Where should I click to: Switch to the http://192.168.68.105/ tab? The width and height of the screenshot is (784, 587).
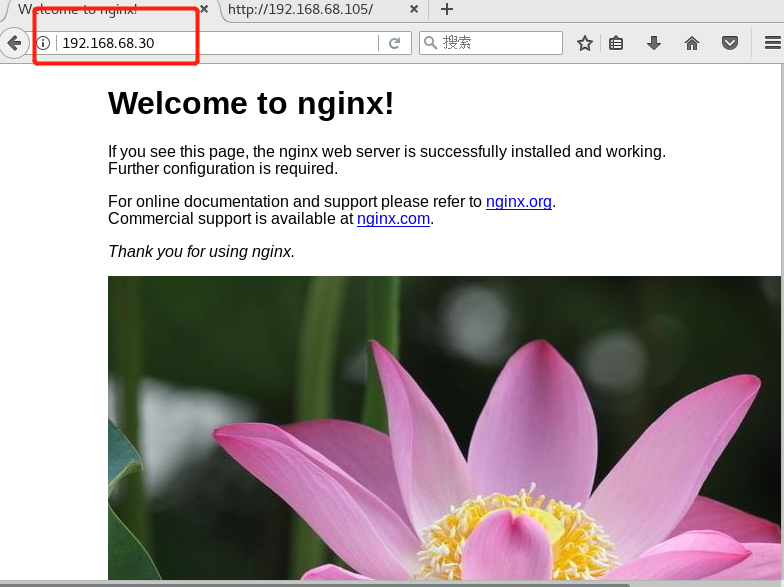pos(323,10)
